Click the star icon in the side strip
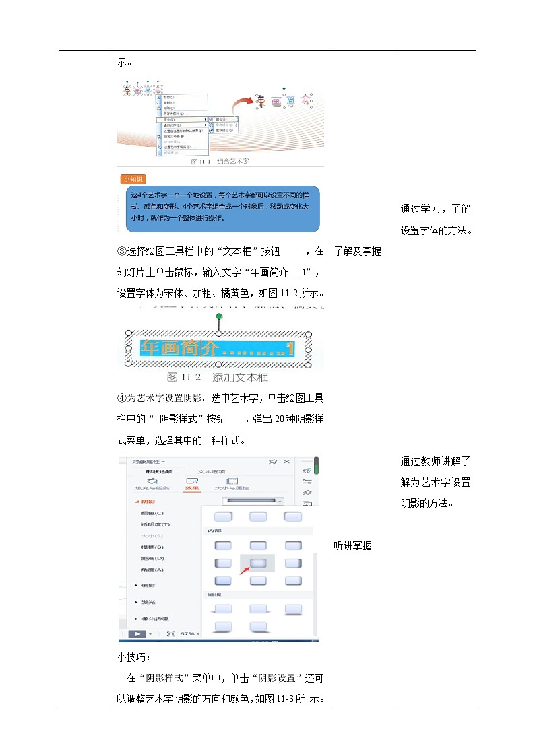Viewport: 535px width, 756px height. pyautogui.click(x=307, y=493)
